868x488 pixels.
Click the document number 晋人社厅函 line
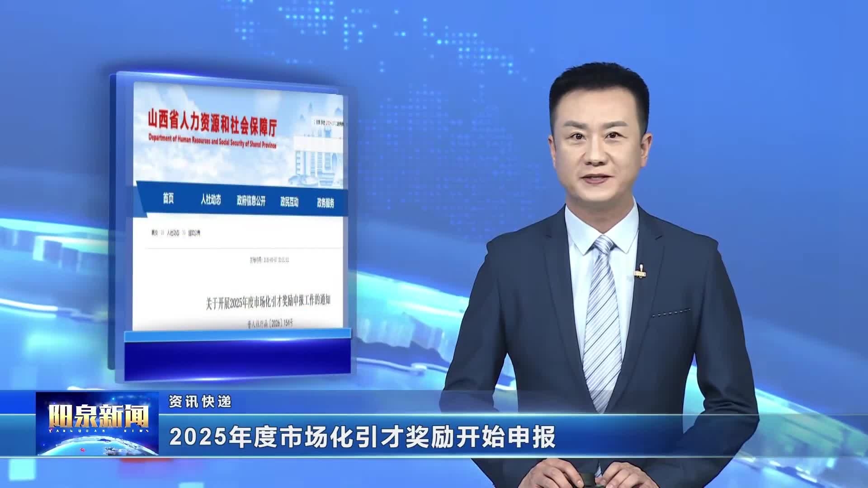(270, 324)
